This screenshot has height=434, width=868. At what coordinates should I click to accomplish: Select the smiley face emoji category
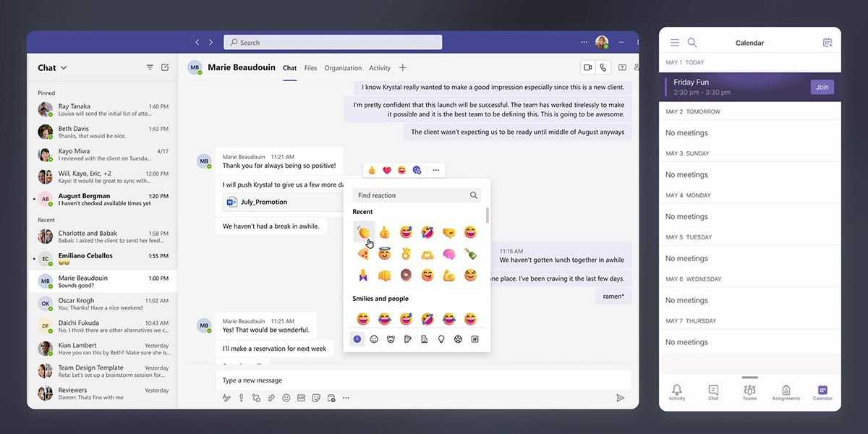point(374,339)
